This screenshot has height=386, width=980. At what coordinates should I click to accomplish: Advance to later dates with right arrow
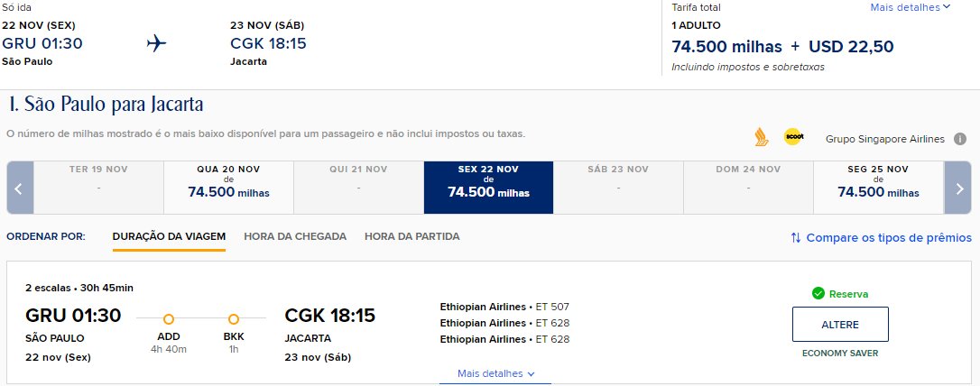958,188
